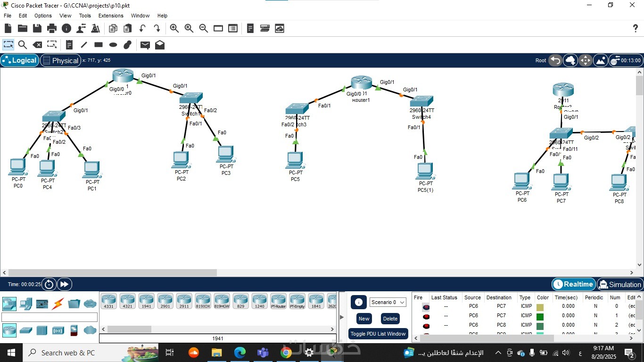Image resolution: width=644 pixels, height=362 pixels.
Task: Add a complex PDU open envelope
Action: (x=160, y=45)
